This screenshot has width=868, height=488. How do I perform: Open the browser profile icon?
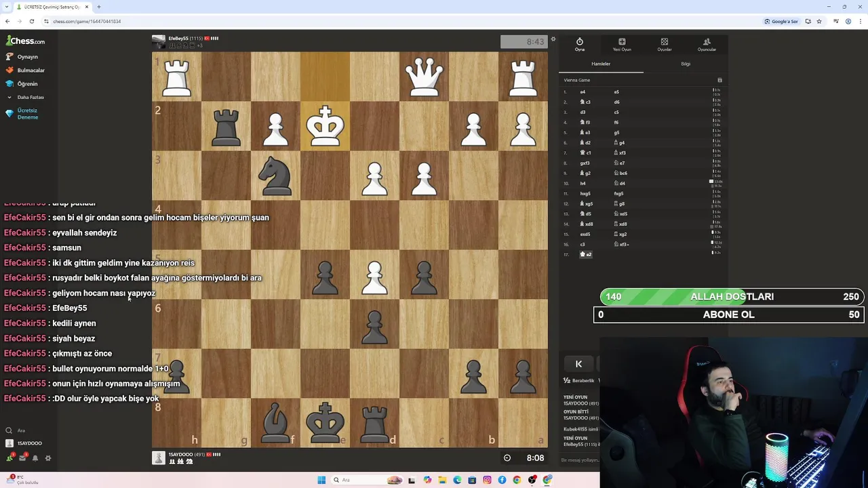pos(848,21)
